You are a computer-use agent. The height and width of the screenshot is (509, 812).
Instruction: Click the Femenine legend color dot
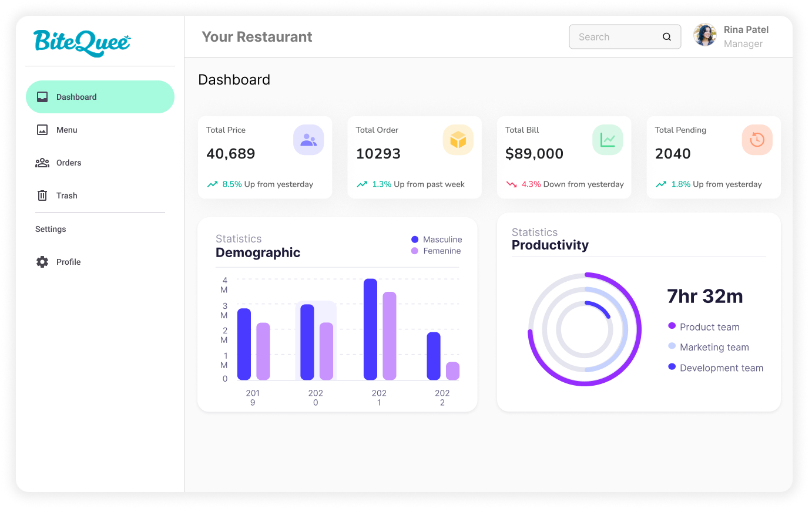coord(415,251)
